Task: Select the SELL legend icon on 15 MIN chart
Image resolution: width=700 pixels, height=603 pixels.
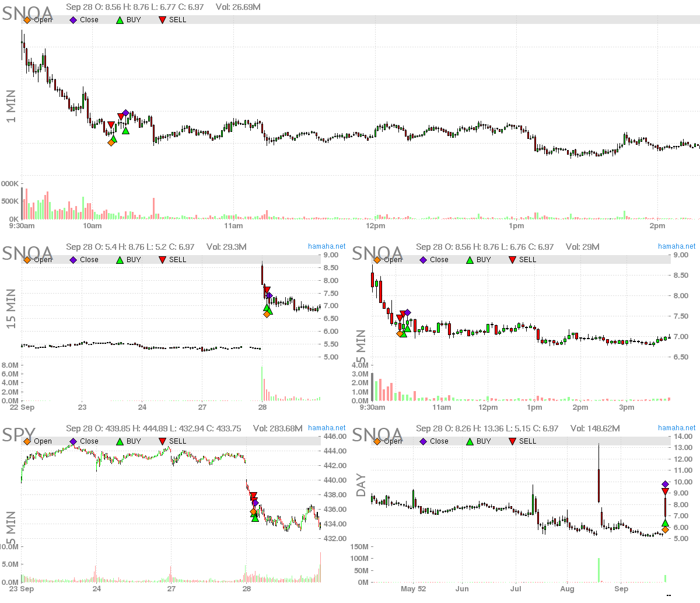Action: pos(162,260)
